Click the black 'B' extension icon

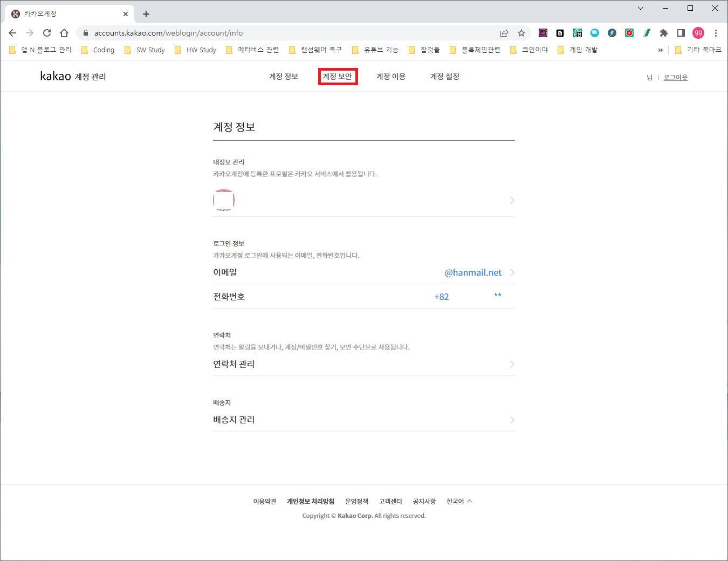(560, 33)
